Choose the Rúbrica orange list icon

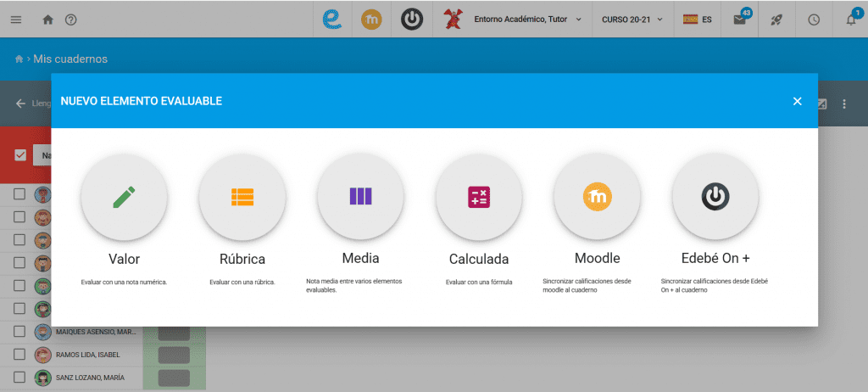(242, 197)
